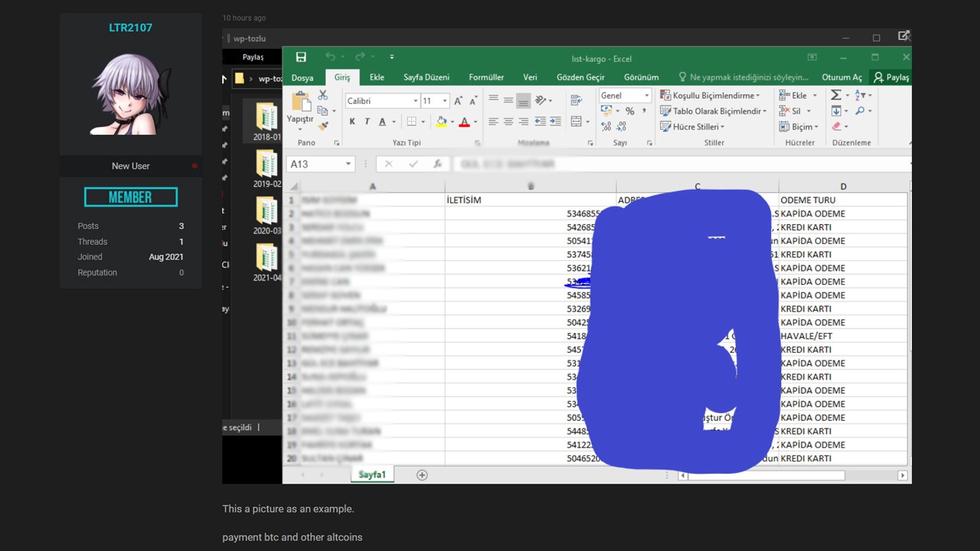Click the AutoSum sigma icon
This screenshot has width=980, height=551.
(x=836, y=95)
